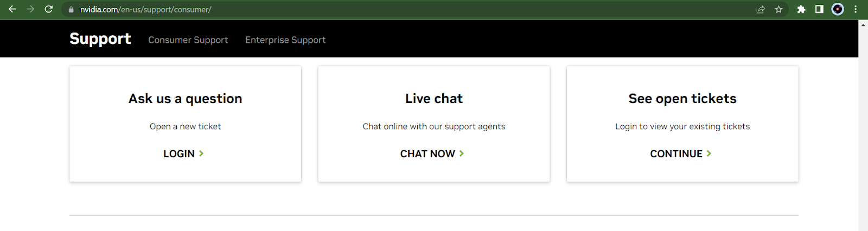Open the Extensions puzzle icon
868x231 pixels.
coord(801,9)
